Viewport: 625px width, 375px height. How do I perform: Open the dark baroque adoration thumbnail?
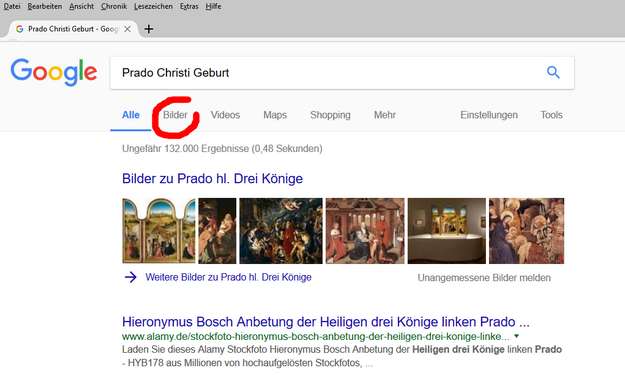[x=281, y=231]
